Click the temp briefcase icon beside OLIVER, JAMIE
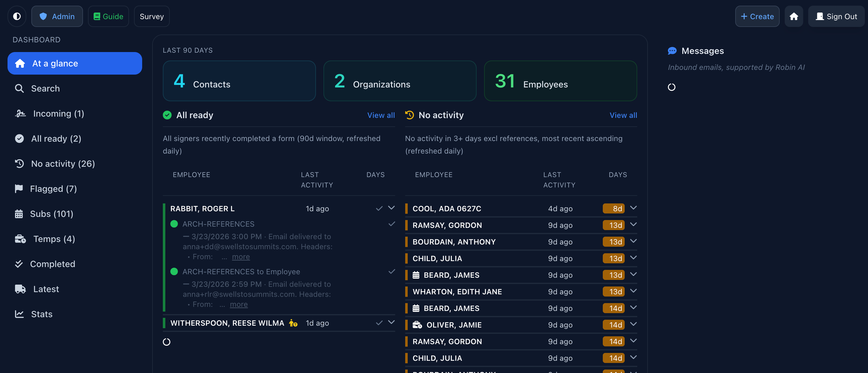 click(x=417, y=325)
